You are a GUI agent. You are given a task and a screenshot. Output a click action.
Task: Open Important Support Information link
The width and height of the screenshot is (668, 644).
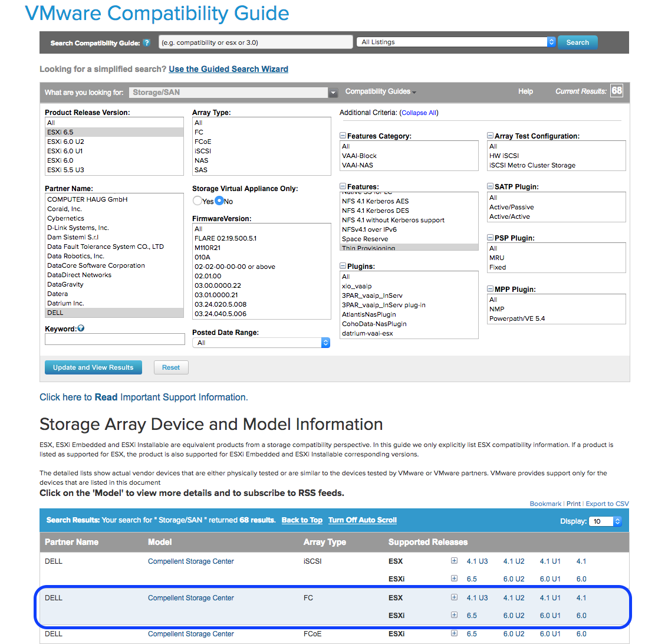click(x=144, y=397)
